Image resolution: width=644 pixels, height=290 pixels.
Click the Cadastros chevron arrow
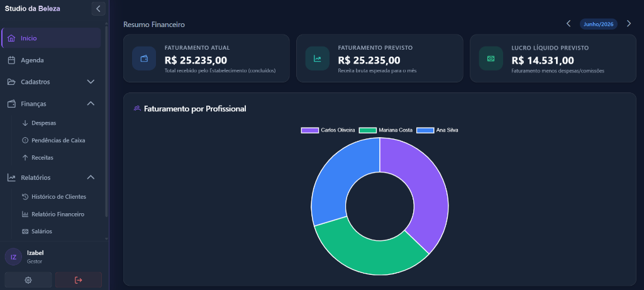(91, 82)
